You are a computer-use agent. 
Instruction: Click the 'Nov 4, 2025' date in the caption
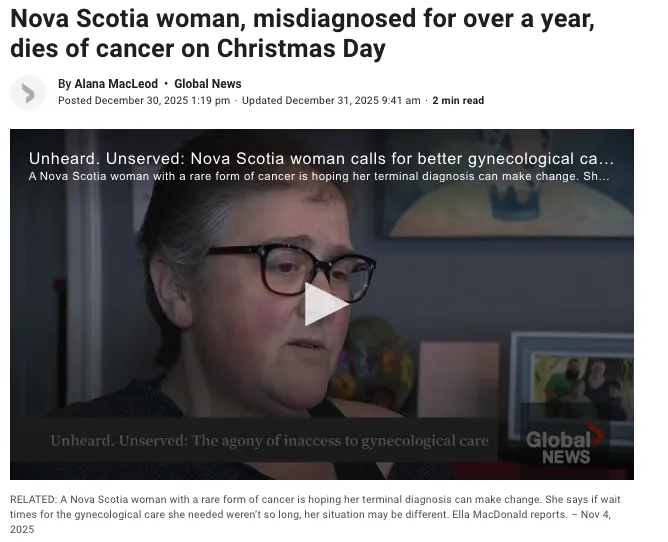[311, 522]
